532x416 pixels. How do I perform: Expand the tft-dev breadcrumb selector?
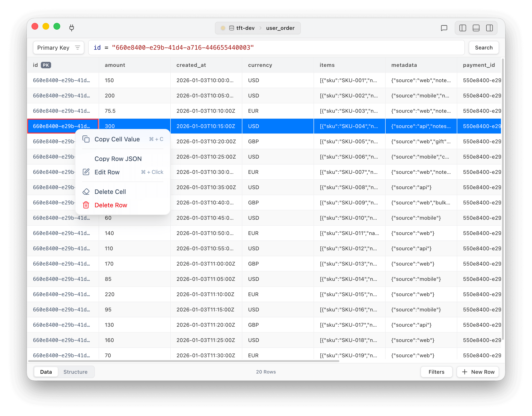(x=245, y=28)
